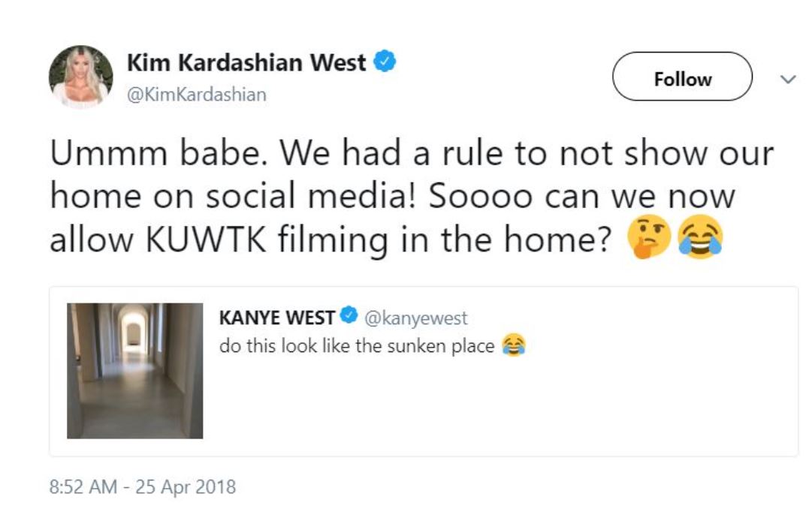The image size is (812, 515).
Task: Open the hallway photo thumbnail
Action: pos(135,371)
